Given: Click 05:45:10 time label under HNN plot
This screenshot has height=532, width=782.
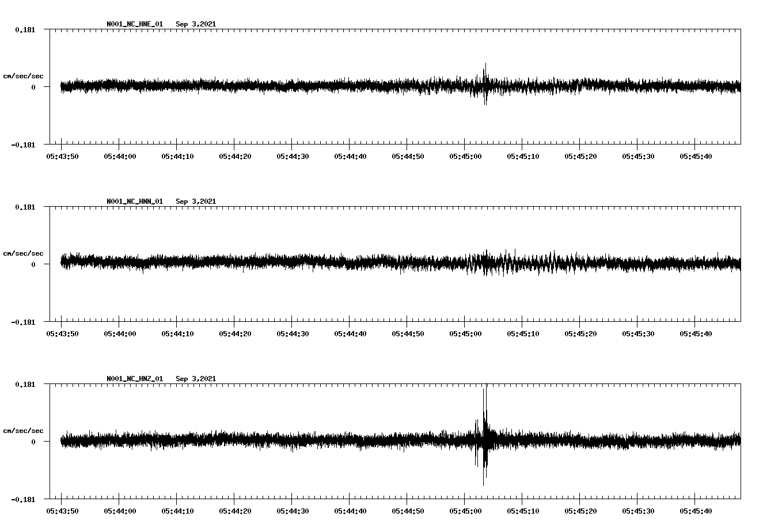Looking at the screenshot, I should tap(523, 334).
